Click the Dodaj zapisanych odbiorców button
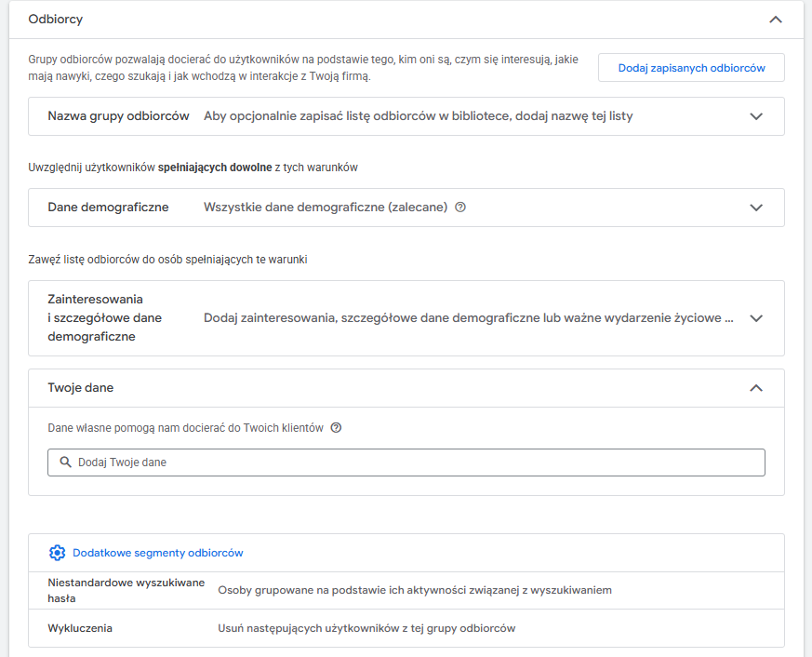 [x=691, y=68]
